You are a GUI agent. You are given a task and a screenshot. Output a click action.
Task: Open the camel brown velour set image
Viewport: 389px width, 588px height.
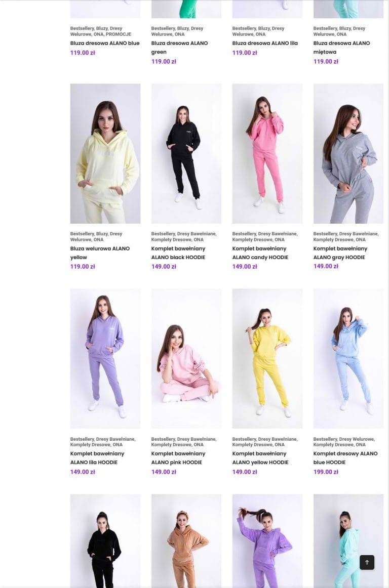186,541
